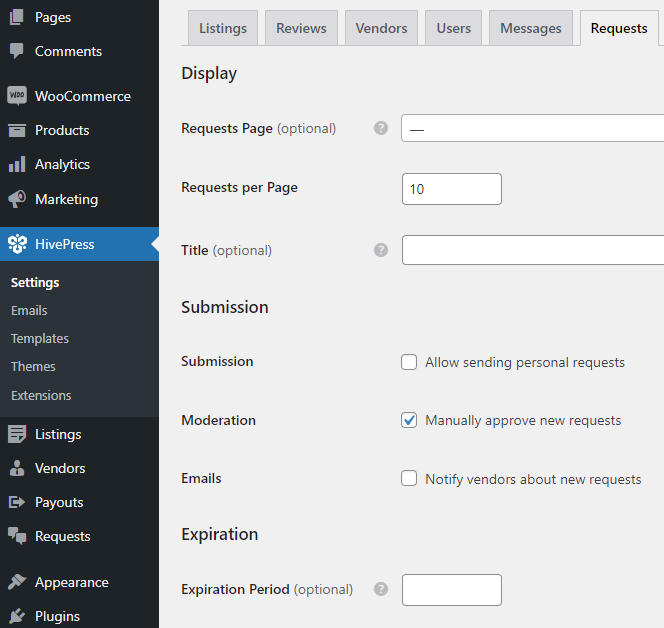Open the Templates submenu link
This screenshot has height=628, width=664.
tap(40, 338)
